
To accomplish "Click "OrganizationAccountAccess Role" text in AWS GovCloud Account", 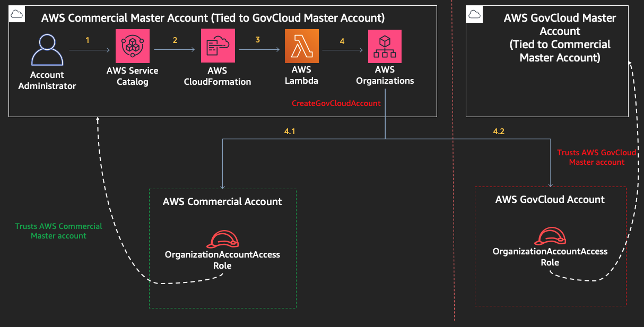I will pyautogui.click(x=550, y=257).
